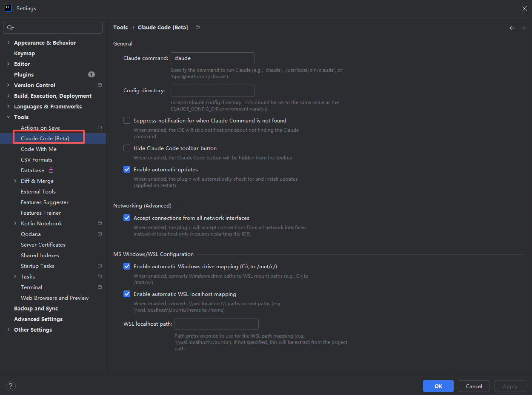
Task: Click the Apply button
Action: click(510, 386)
